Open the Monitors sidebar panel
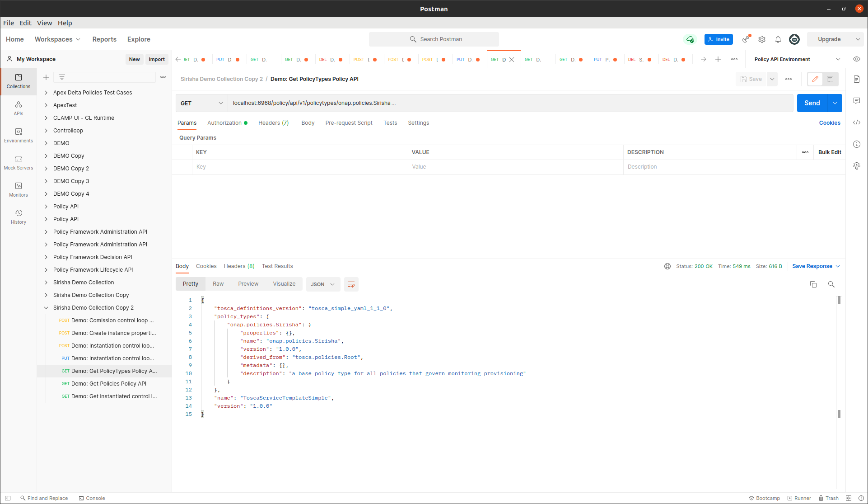The width and height of the screenshot is (868, 504). [19, 190]
